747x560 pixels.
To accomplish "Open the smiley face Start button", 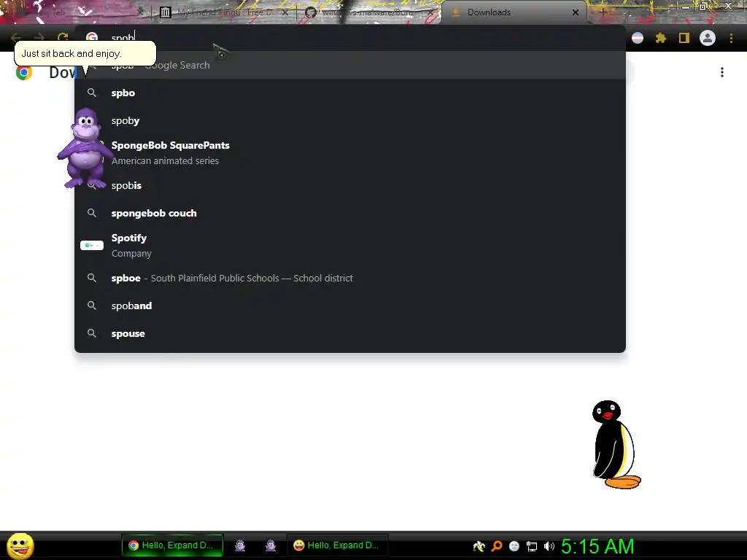I will point(20,546).
